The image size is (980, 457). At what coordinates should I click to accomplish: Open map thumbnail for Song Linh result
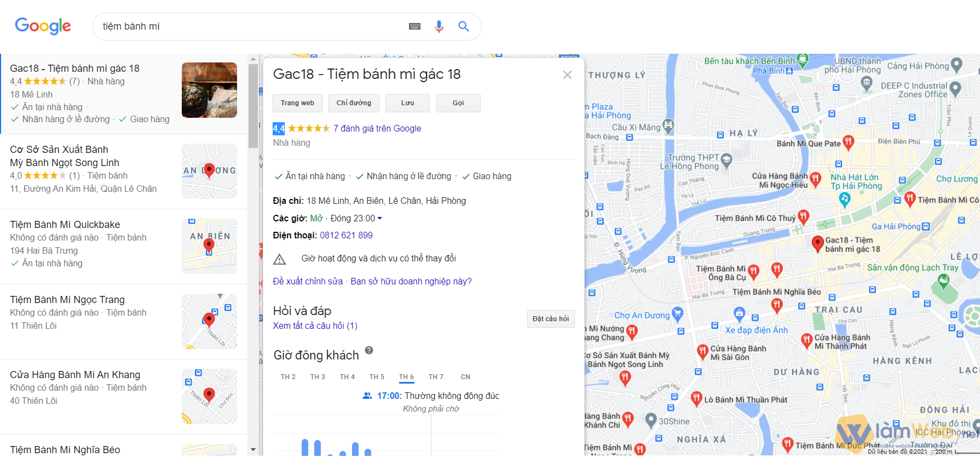point(209,171)
